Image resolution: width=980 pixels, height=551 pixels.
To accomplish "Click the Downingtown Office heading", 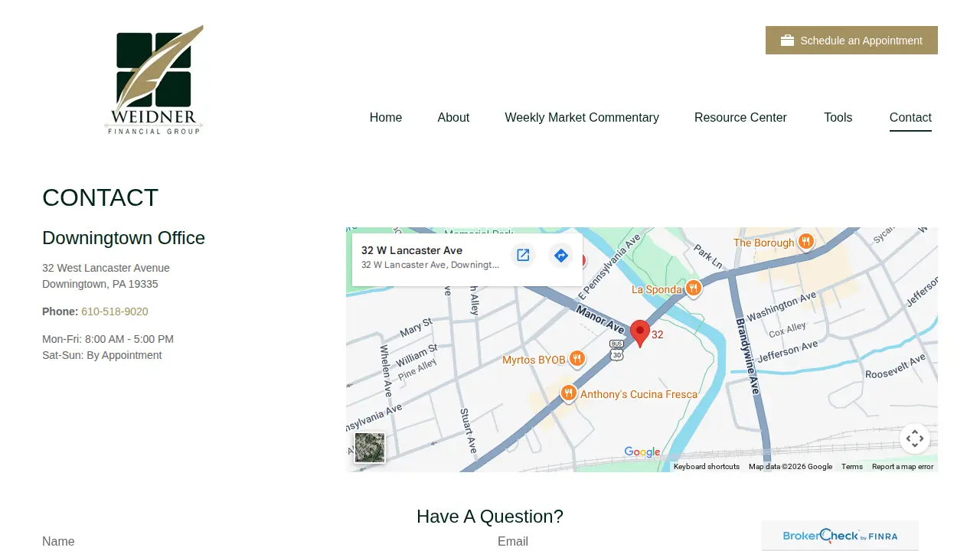I will (123, 238).
